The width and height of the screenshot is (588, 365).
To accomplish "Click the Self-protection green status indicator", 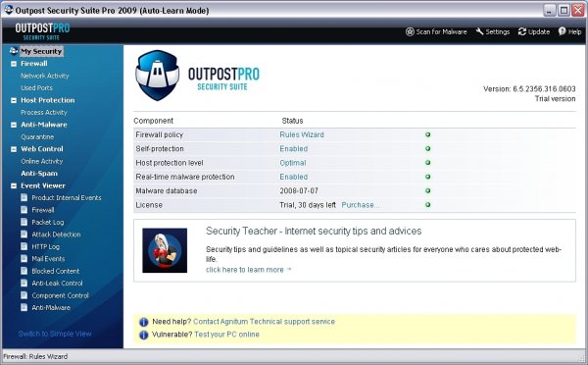I will point(427,149).
